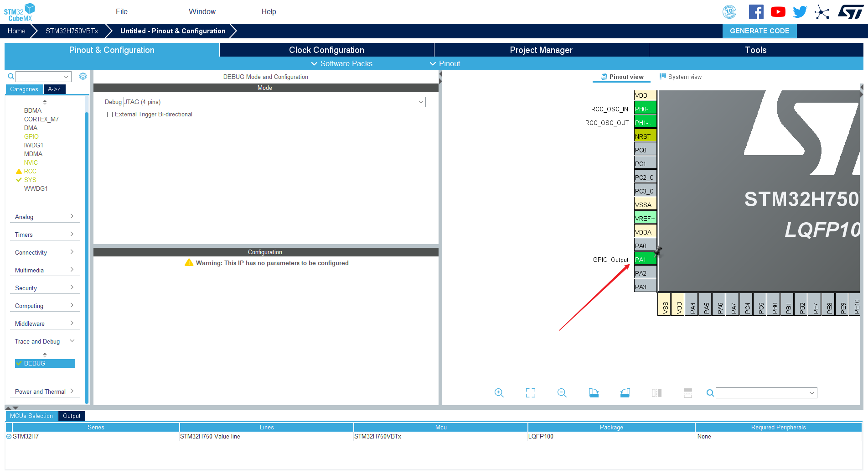868x475 pixels.
Task: Switch to the Output tab
Action: click(x=72, y=416)
